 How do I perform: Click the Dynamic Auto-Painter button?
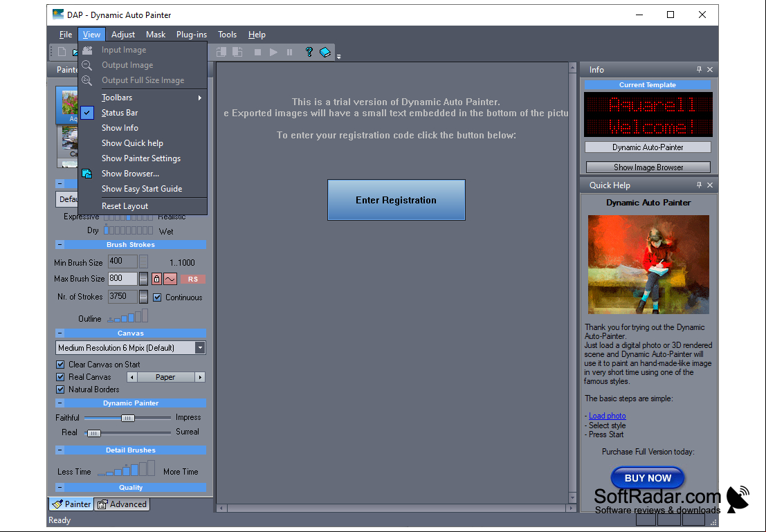(x=648, y=147)
